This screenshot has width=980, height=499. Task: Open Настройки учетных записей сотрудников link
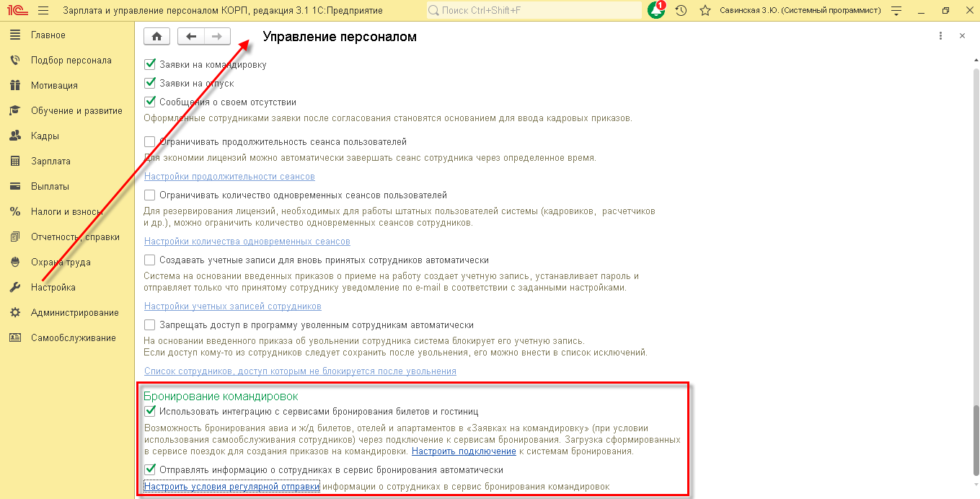[x=233, y=306]
